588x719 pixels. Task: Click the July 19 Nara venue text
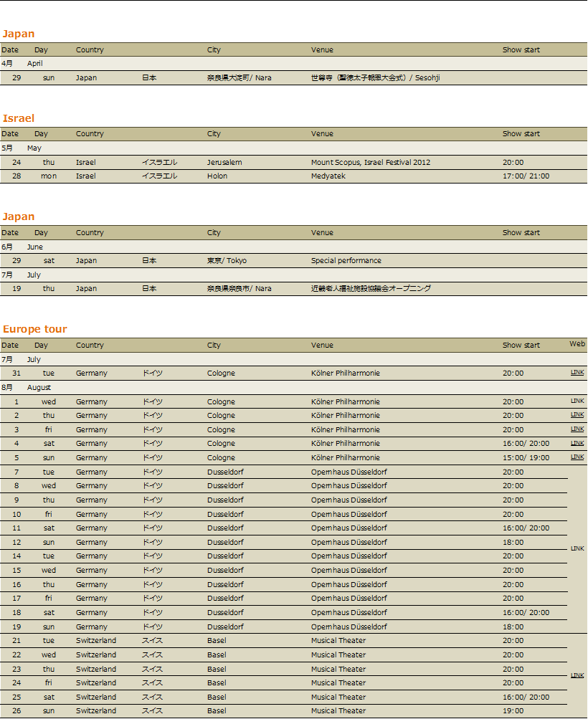coord(371,288)
